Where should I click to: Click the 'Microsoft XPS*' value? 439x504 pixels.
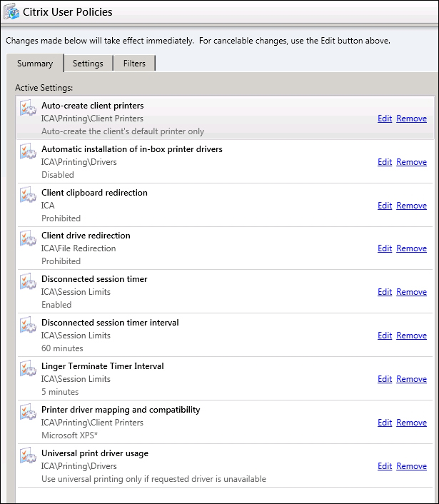point(69,435)
